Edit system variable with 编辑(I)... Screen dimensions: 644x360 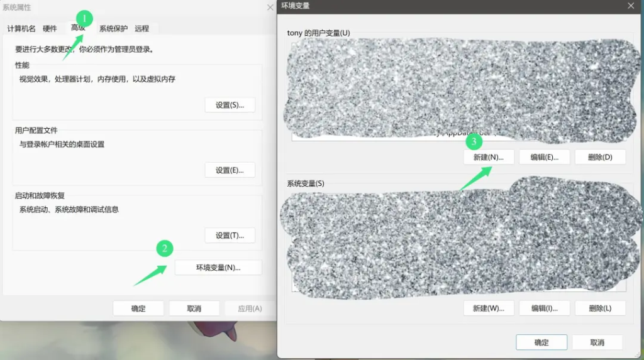pos(545,308)
